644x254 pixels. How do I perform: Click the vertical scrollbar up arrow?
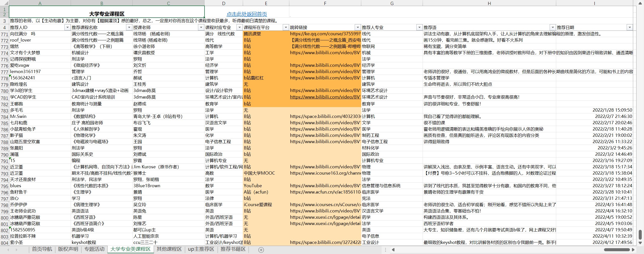[640, 3]
